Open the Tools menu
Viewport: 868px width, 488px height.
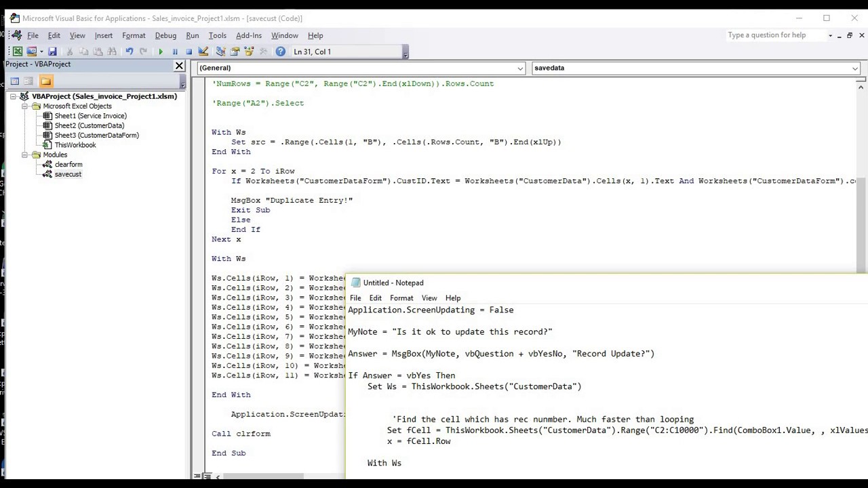pyautogui.click(x=218, y=35)
